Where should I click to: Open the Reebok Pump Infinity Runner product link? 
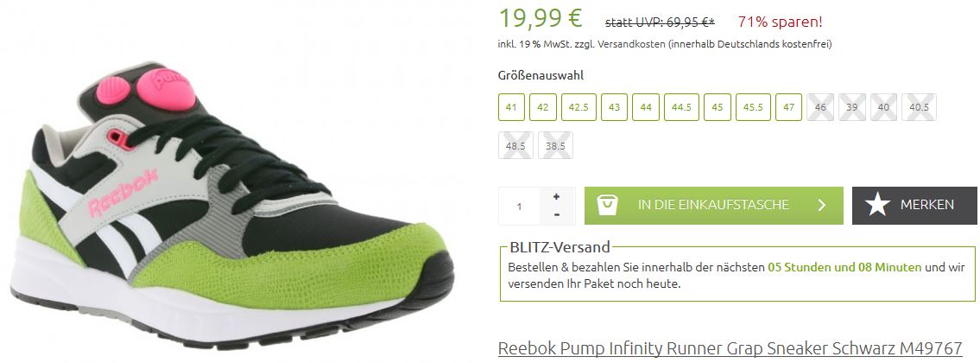(730, 348)
